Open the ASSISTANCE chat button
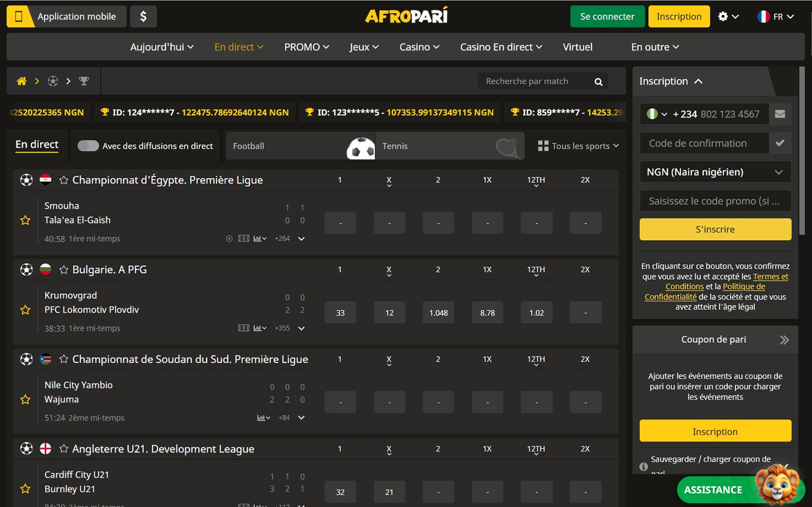This screenshot has height=507, width=812. tap(713, 490)
